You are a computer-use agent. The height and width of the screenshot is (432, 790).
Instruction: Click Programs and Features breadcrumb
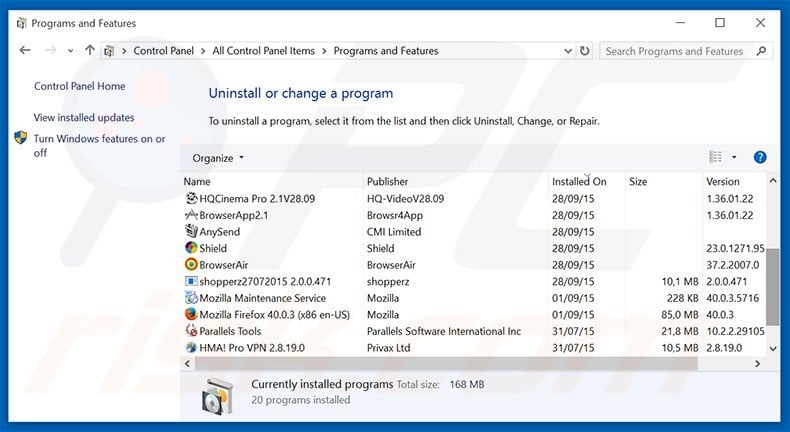pos(386,51)
